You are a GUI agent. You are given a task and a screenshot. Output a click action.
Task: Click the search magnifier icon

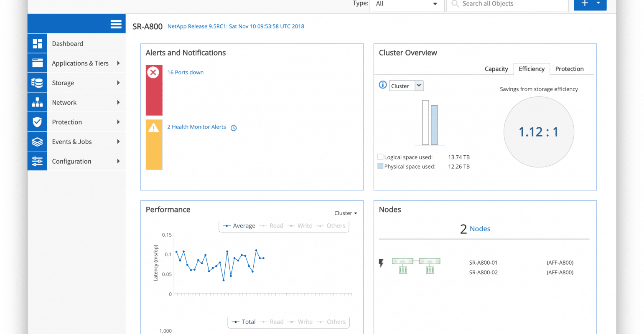[x=455, y=4]
